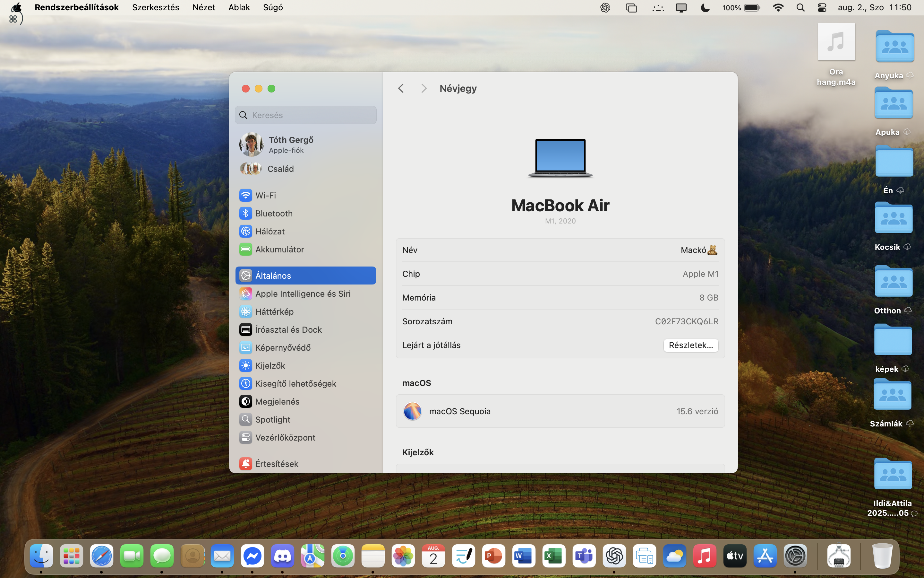Open Bluetooth settings pane
The height and width of the screenshot is (578, 924).
(x=305, y=213)
